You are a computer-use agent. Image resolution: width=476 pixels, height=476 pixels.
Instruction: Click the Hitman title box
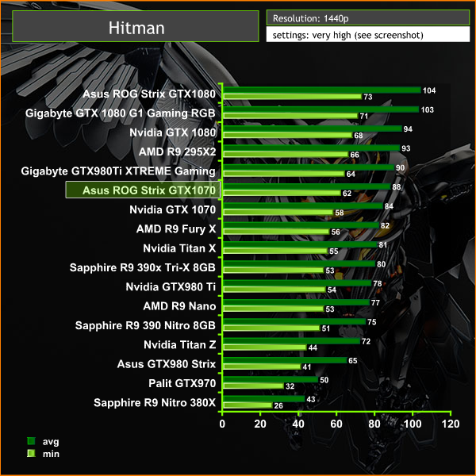coord(136,26)
